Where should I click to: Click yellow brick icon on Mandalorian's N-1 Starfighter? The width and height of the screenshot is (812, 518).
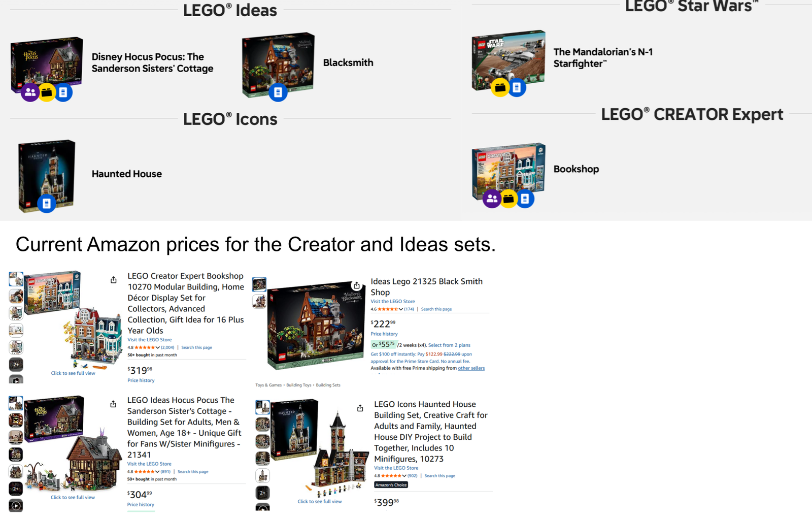coord(500,87)
